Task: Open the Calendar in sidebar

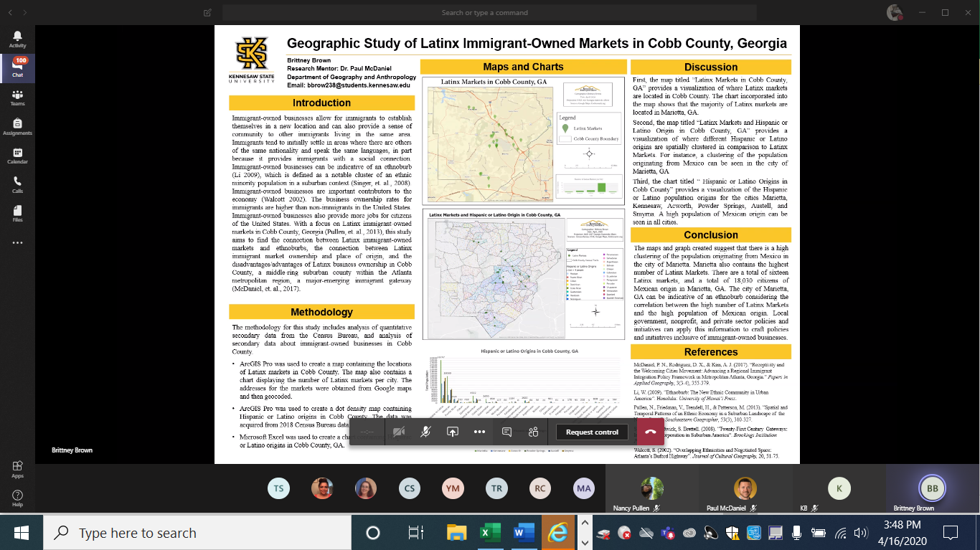Action: coord(17,156)
